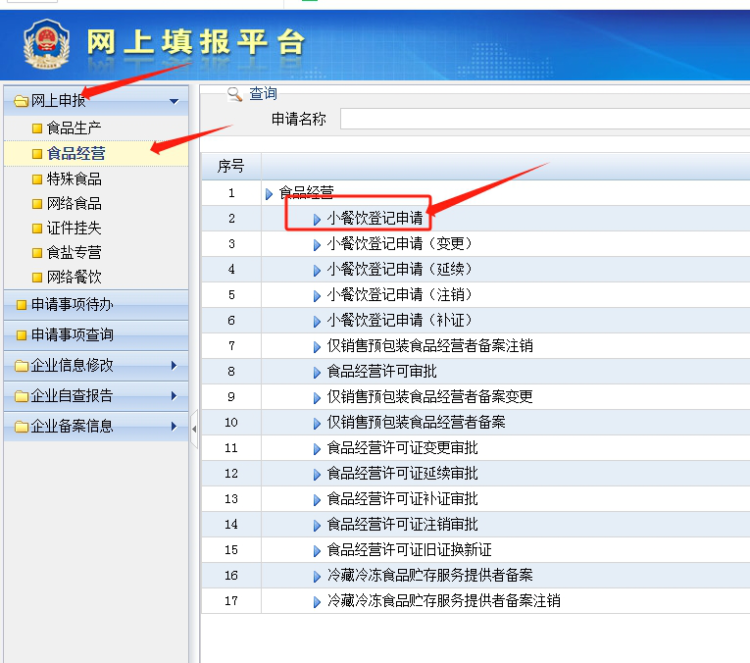Click the folder icon next to 企业信息修改
This screenshot has width=750, height=663.
pos(21,366)
